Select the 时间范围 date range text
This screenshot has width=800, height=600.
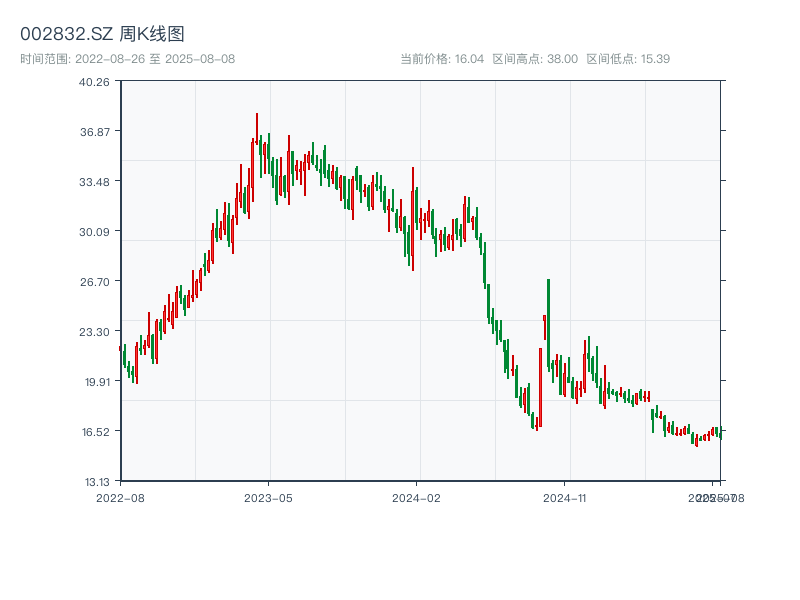pos(127,59)
